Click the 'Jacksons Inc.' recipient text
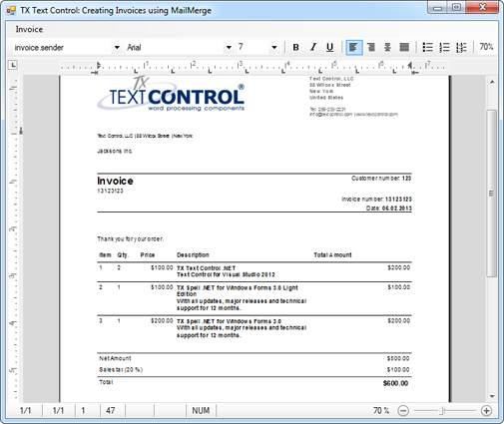Screen dimensions: 504x424 tap(115, 151)
